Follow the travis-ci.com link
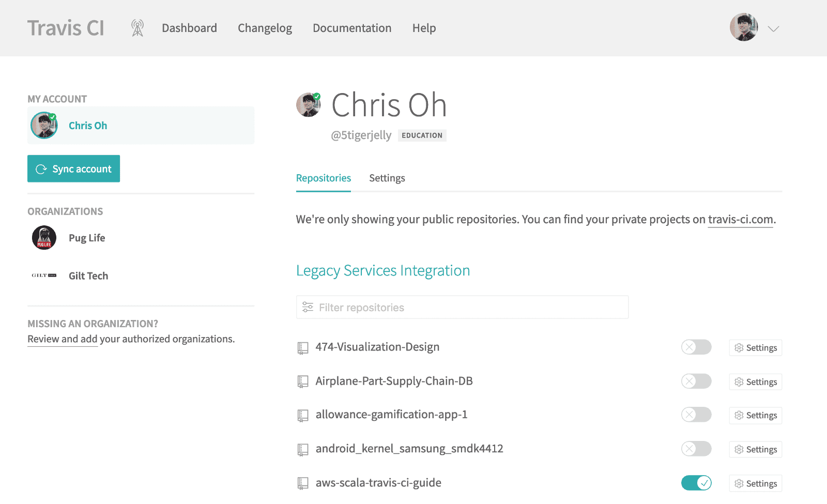The width and height of the screenshot is (827, 504). point(741,220)
